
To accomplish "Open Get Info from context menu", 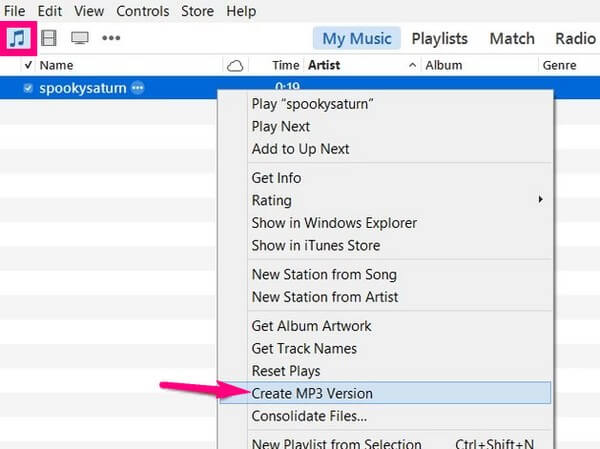I will (x=386, y=178).
